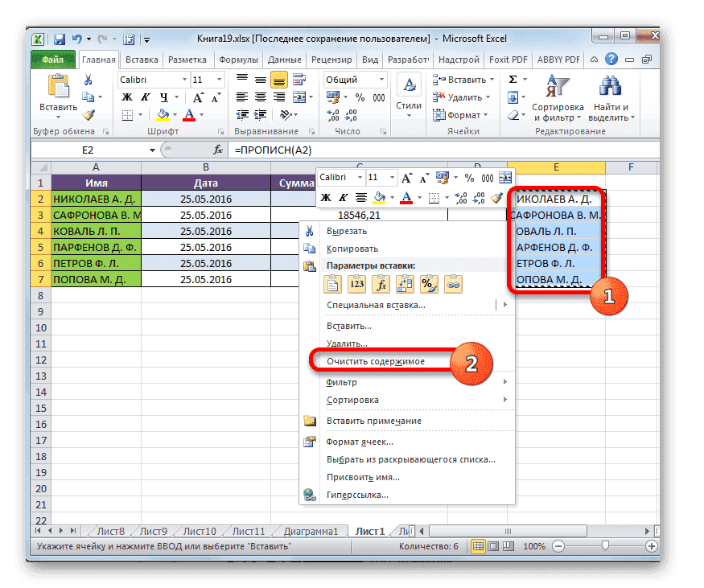Choose the Paste Formulas icon in context menu
The image size is (704, 588).
click(x=381, y=284)
